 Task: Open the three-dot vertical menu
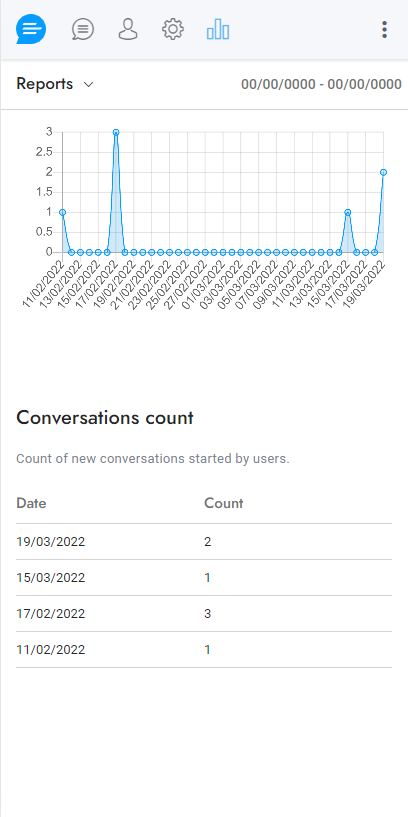pos(384,30)
